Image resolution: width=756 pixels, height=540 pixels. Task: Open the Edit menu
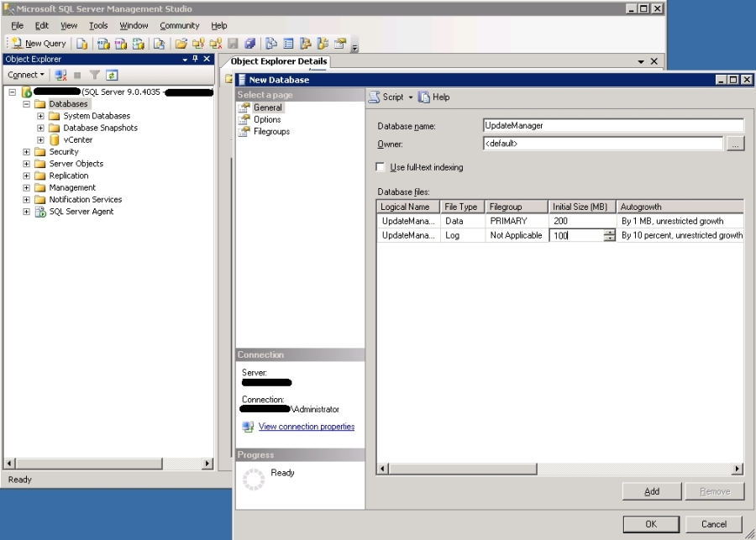tap(42, 25)
